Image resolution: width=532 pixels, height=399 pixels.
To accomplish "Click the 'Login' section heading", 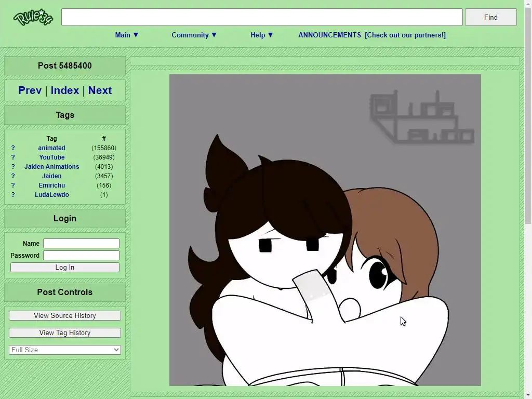I will [x=65, y=219].
